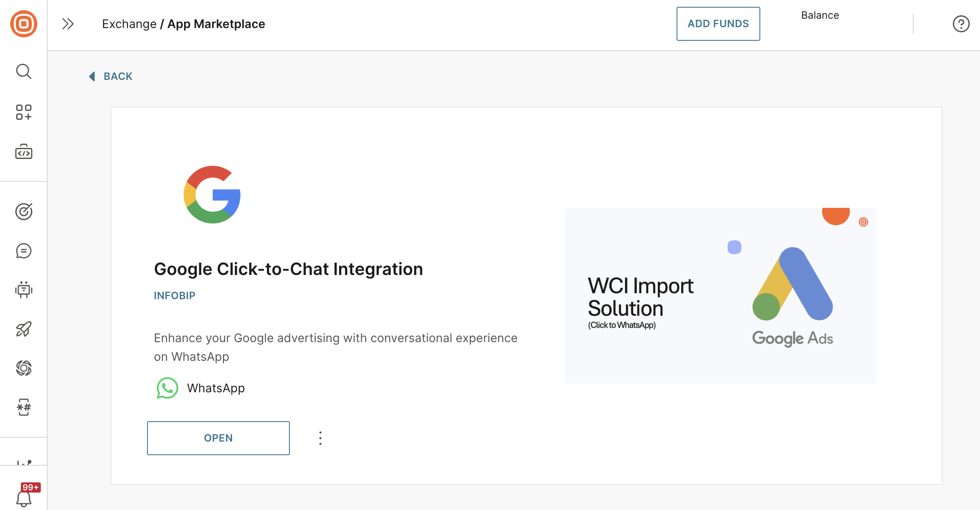Expand the sidebar with the double chevron
Image resolution: width=980 pixels, height=510 pixels.
(68, 24)
